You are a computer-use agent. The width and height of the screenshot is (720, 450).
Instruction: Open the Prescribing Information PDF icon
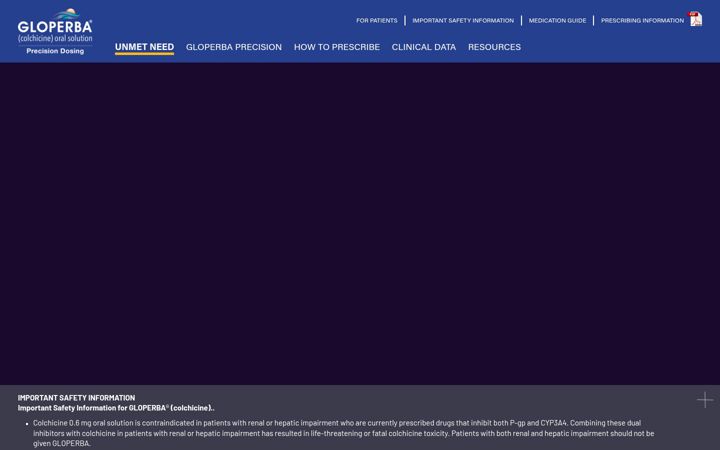point(696,19)
